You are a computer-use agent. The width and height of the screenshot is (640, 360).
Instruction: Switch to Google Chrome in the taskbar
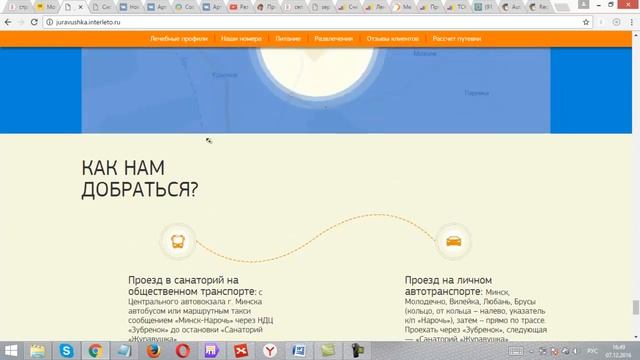[x=95, y=351]
